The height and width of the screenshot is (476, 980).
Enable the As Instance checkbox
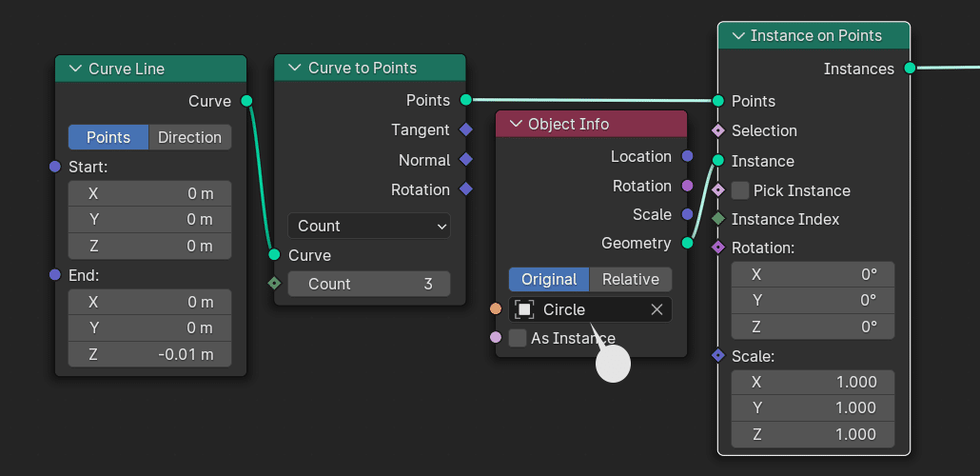(518, 338)
